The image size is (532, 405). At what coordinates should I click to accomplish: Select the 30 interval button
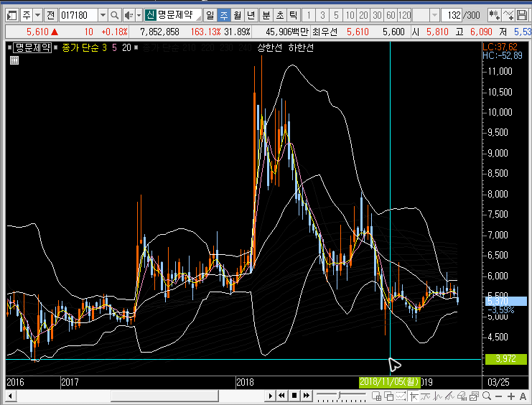[377, 15]
